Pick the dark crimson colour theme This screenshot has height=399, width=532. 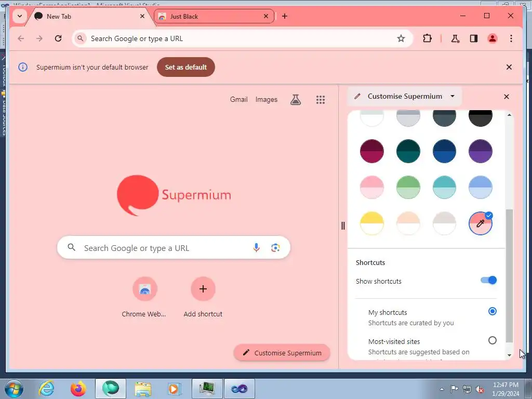click(372, 151)
